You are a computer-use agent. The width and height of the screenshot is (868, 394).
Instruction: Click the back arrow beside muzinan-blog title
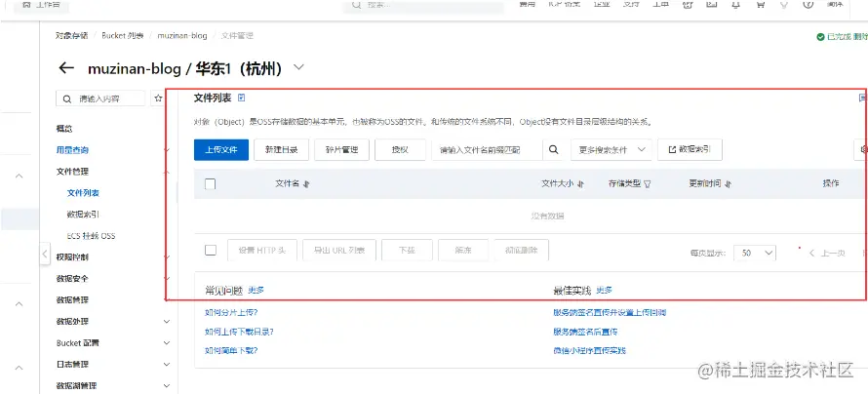point(66,68)
